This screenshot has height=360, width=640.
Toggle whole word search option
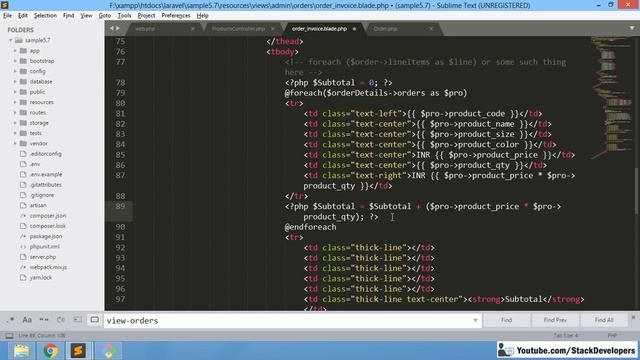[44, 320]
